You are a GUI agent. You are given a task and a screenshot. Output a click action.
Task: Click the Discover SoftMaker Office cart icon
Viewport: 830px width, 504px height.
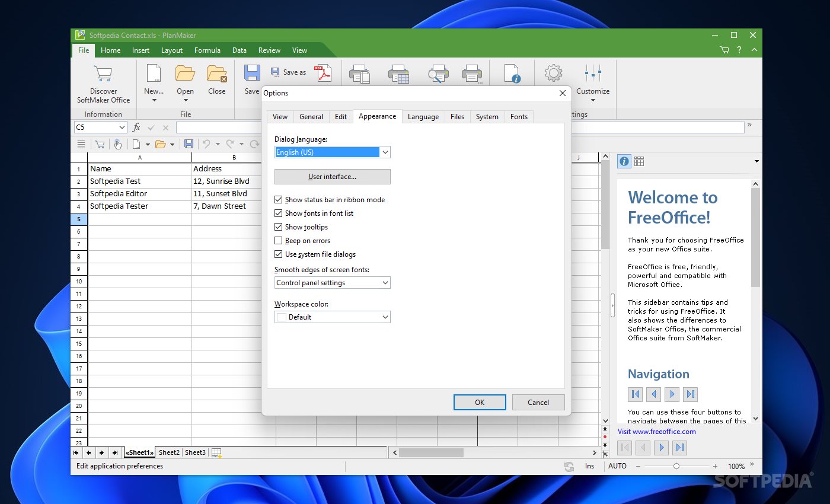pos(103,74)
